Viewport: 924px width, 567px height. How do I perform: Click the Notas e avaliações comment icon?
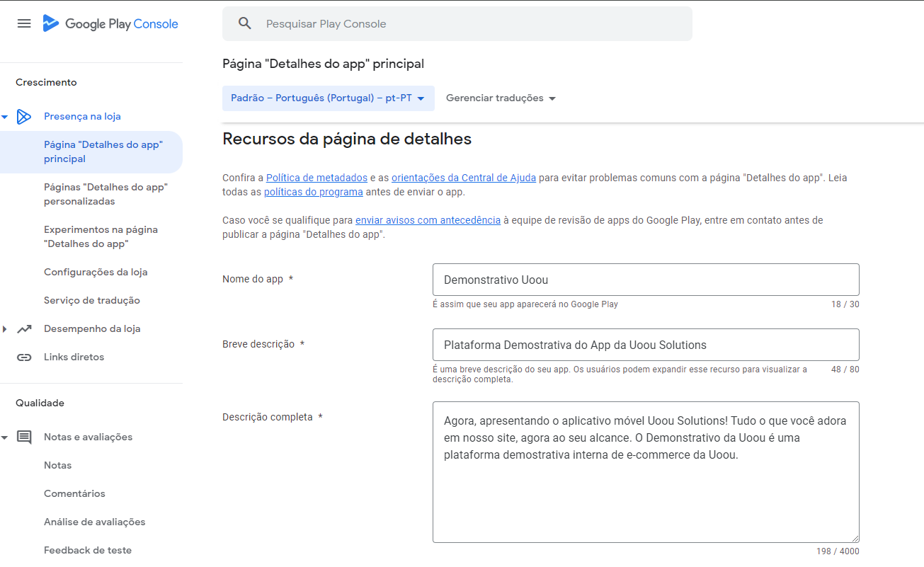24,437
